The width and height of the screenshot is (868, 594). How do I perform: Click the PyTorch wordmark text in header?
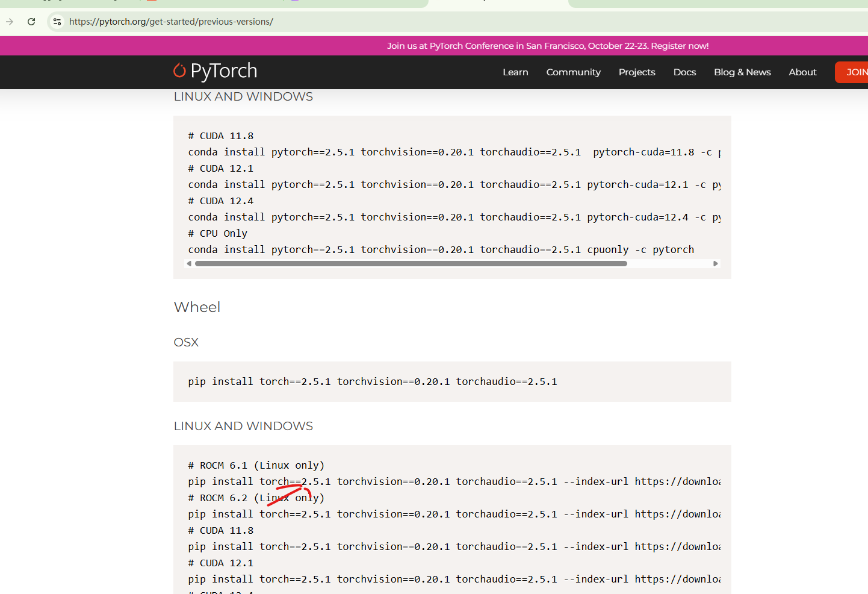(x=224, y=71)
